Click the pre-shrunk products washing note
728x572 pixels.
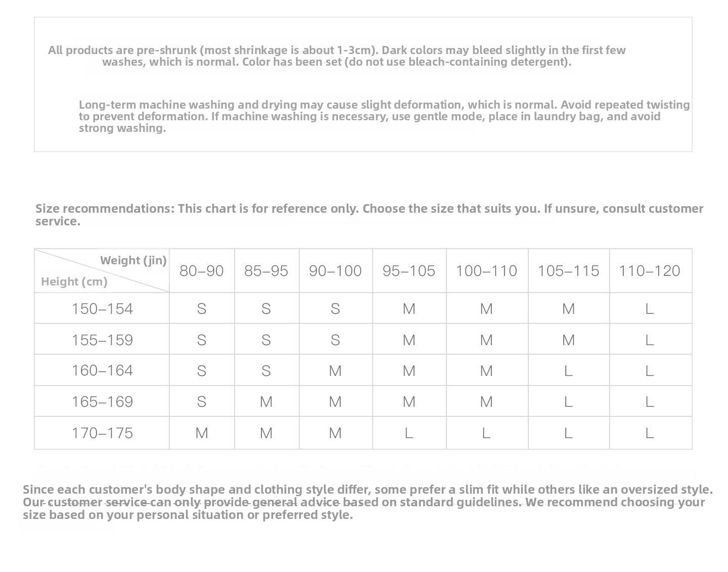click(337, 56)
